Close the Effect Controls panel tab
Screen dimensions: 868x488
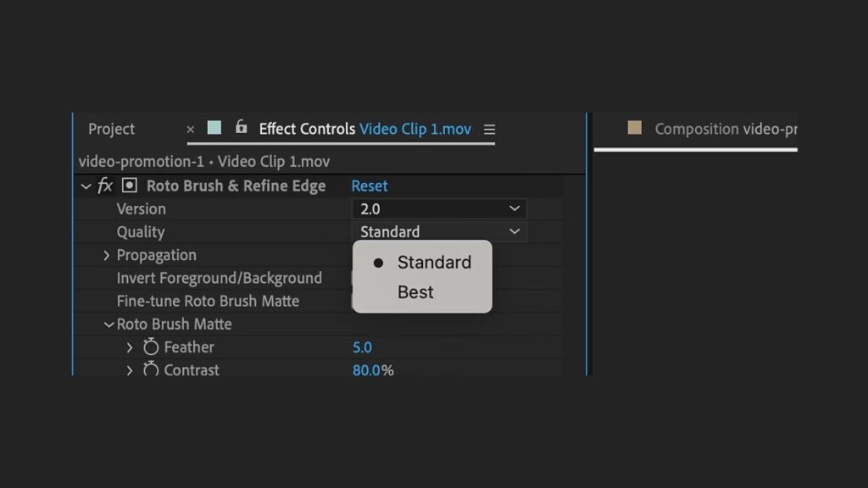click(191, 130)
